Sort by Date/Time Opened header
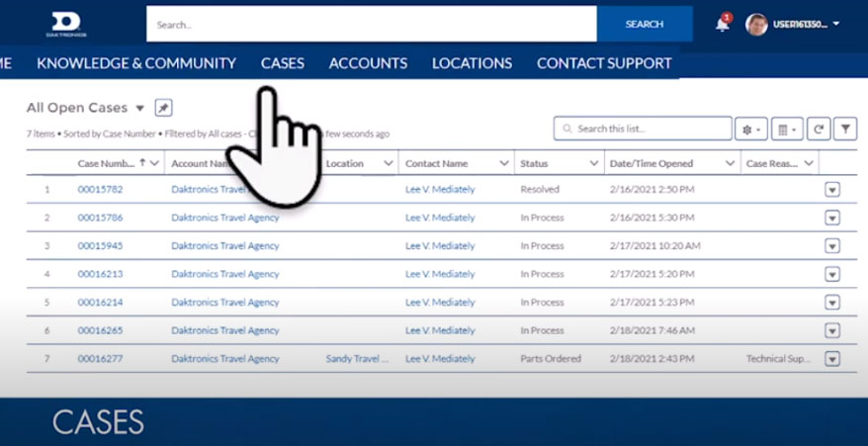The width and height of the screenshot is (868, 446). coord(651,163)
